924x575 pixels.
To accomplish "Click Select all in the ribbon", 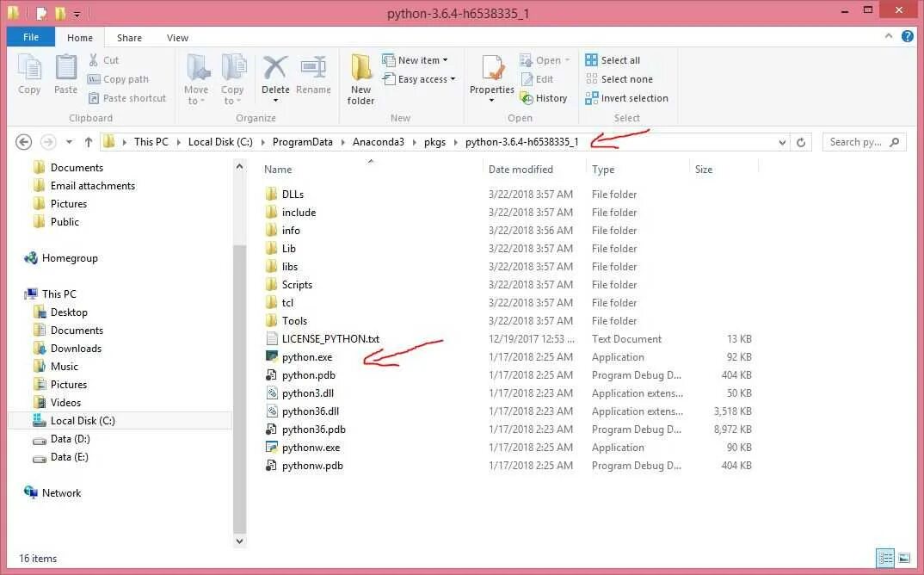I will click(x=613, y=60).
